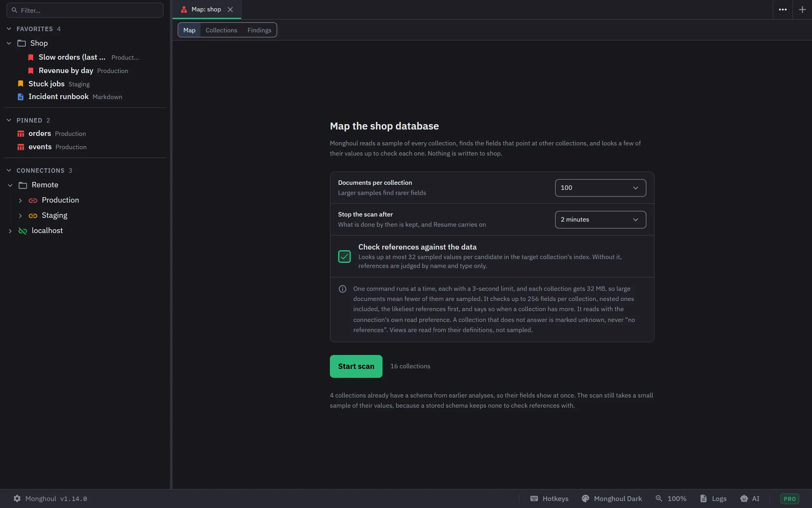Viewport: 812px width, 508px height.
Task: Click the Filter input field
Action: click(x=85, y=10)
